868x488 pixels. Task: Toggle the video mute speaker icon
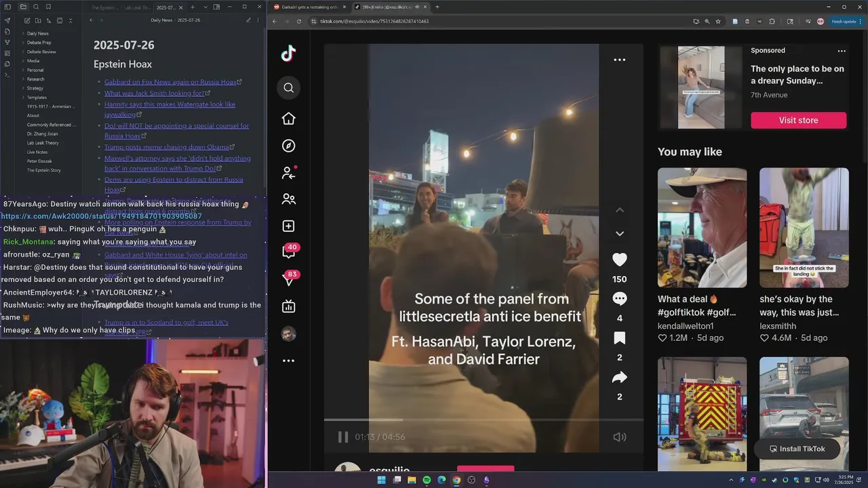click(x=619, y=437)
